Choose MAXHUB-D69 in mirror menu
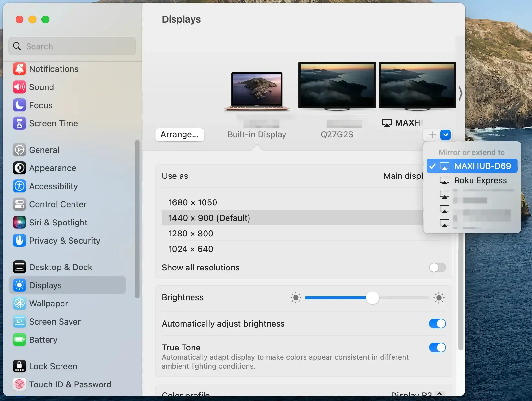 [x=472, y=166]
